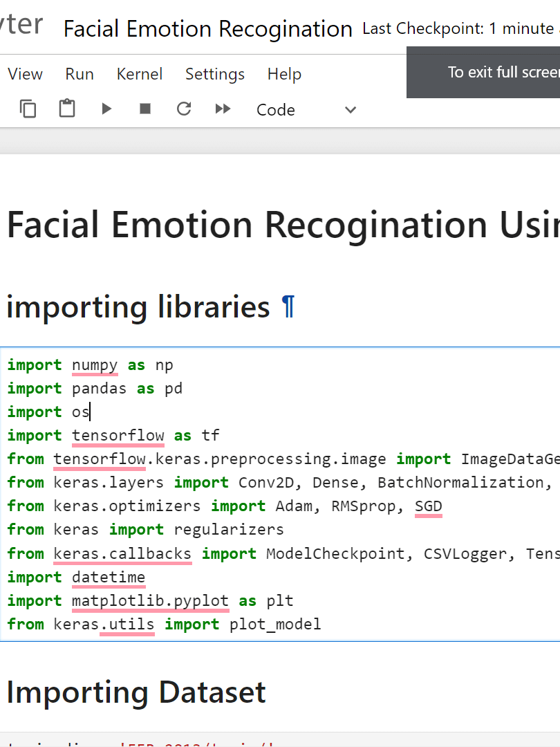Click the Facial Emotion Recogination heading
This screenshot has height=747, width=560.
pos(283,225)
